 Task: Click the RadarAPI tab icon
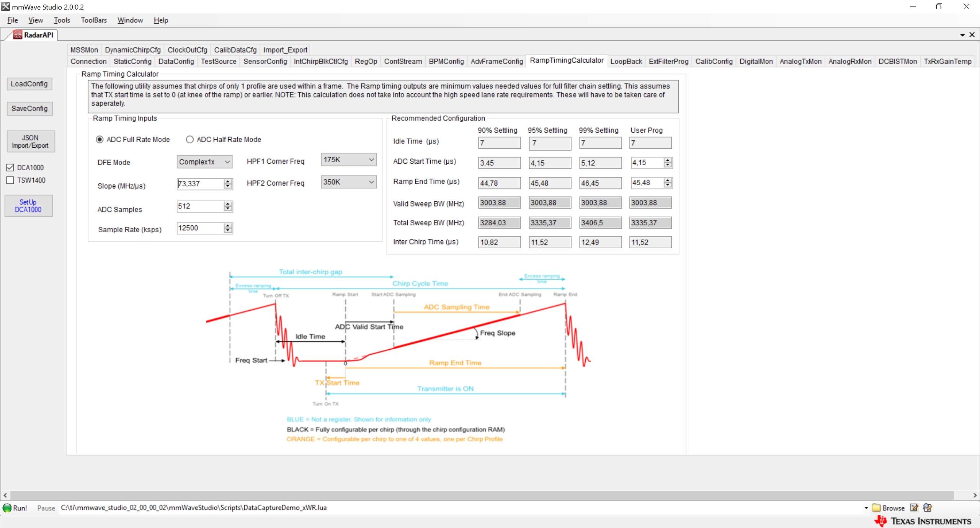[x=18, y=35]
